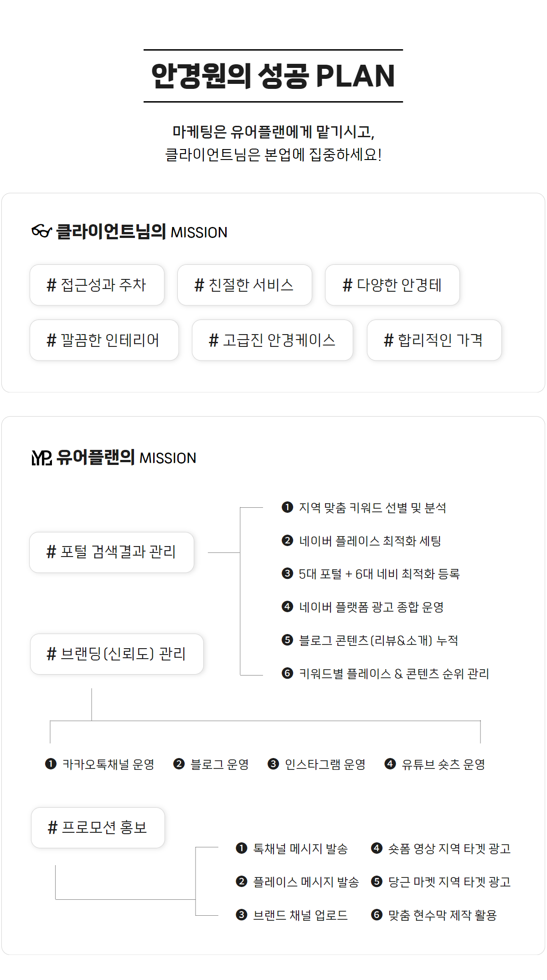This screenshot has width=547, height=980.
Task: Open the # 포털 검색결과 관리 box
Action: point(112,552)
